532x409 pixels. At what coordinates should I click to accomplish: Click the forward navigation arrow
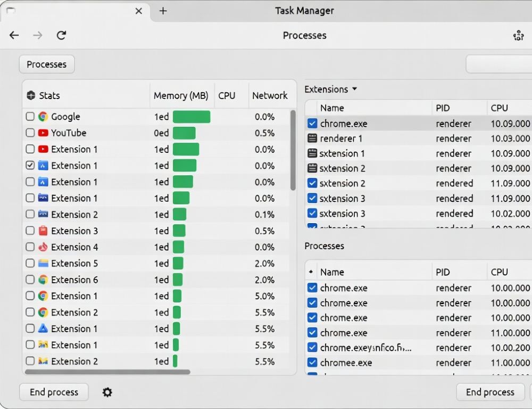pos(37,35)
